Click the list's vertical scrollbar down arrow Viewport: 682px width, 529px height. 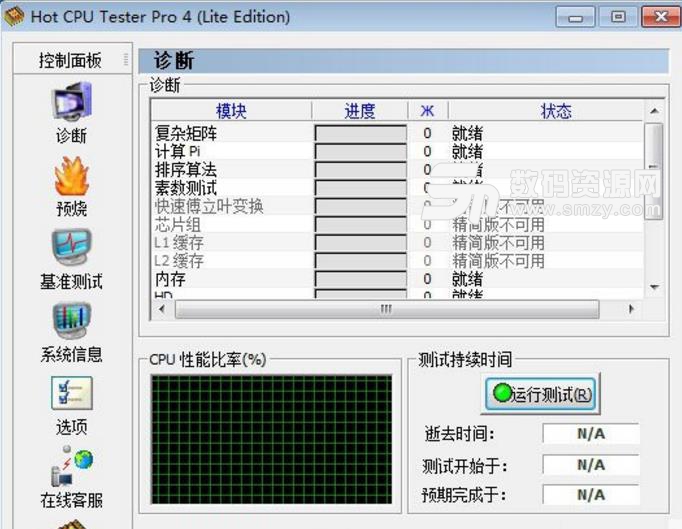tap(654, 287)
